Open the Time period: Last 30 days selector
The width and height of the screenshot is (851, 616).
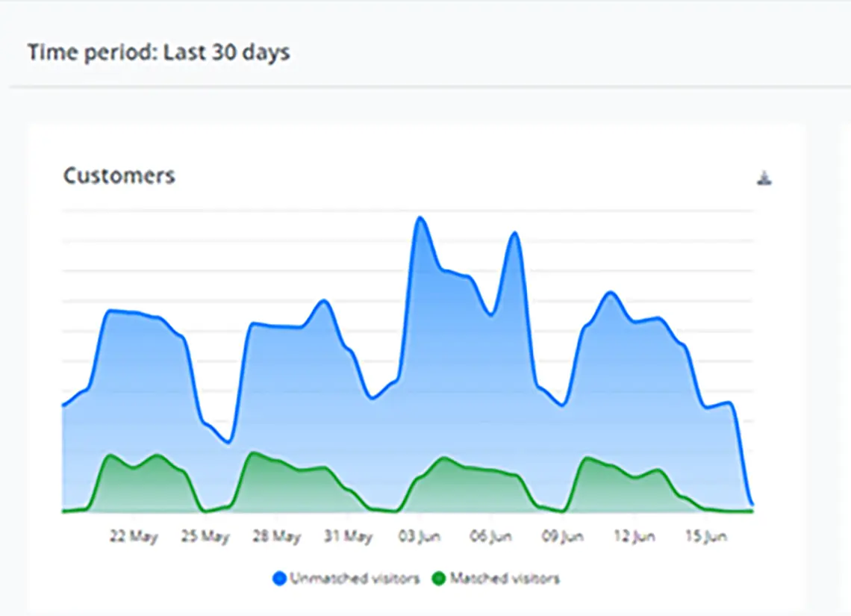click(x=158, y=53)
